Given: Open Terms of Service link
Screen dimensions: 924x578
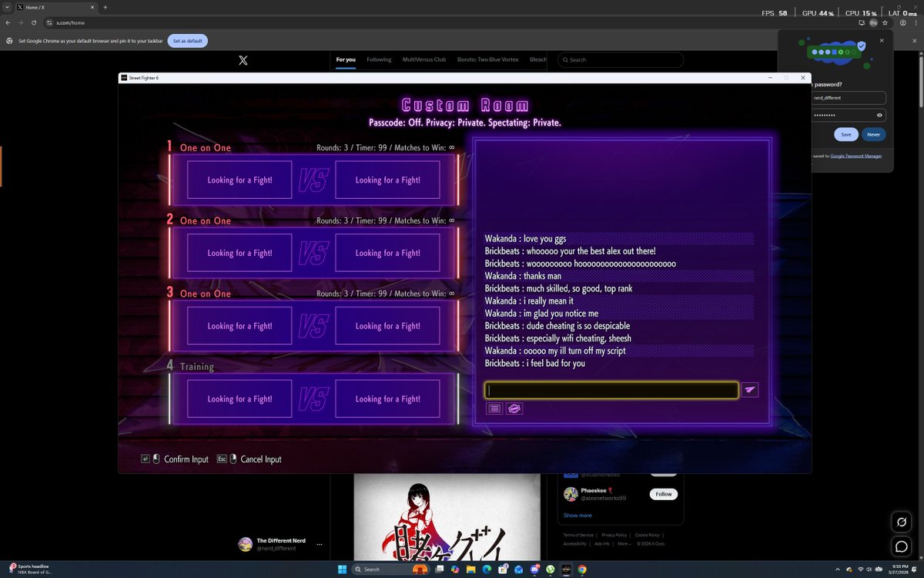Looking at the screenshot, I should tap(578, 535).
